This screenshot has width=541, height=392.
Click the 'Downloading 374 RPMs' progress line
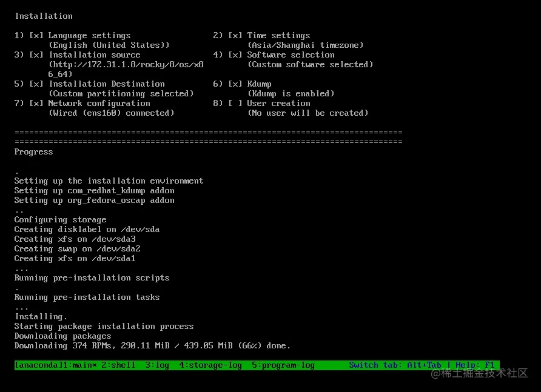[x=152, y=345]
